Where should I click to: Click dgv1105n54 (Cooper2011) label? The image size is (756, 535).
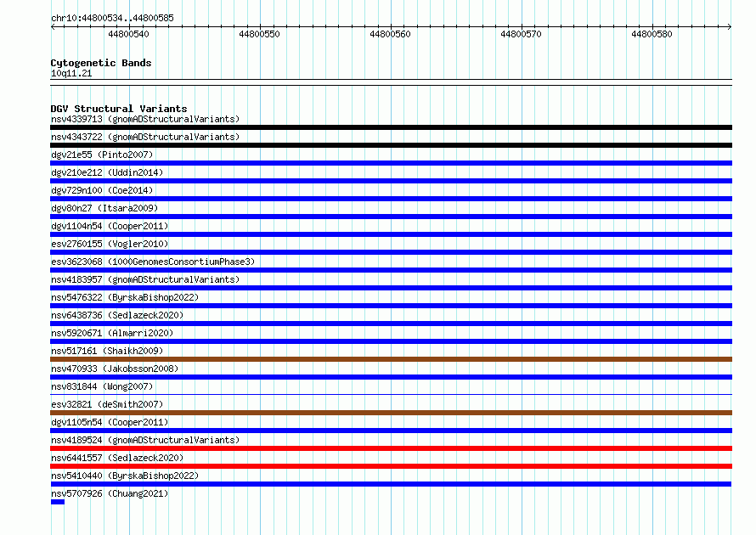[110, 422]
